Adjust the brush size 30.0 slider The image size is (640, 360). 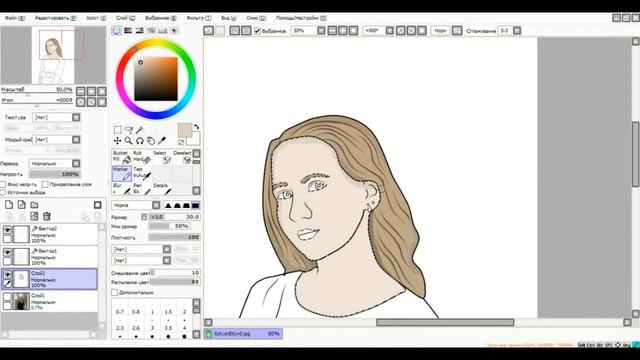click(174, 217)
